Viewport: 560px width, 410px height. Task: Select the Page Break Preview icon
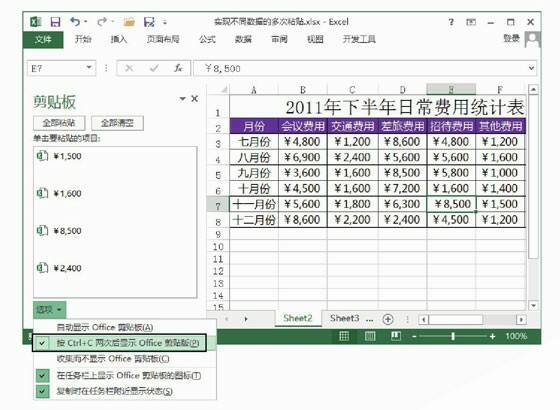click(396, 336)
